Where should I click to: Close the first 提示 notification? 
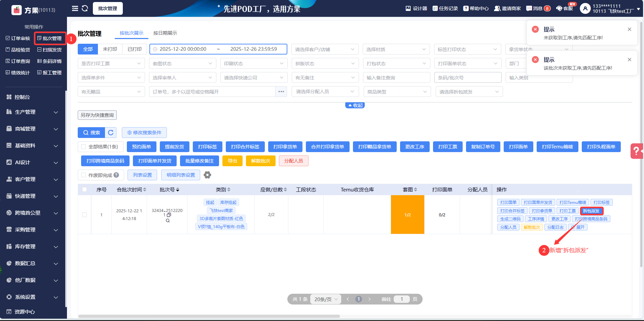click(630, 29)
